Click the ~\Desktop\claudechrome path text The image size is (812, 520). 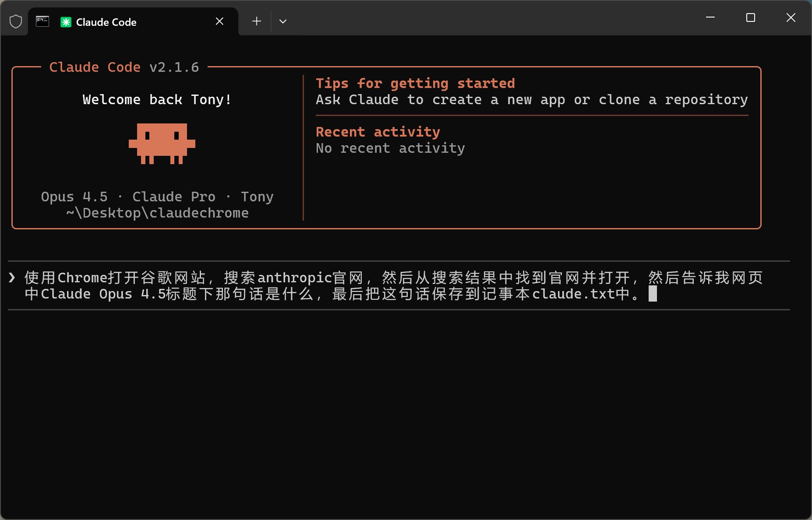click(157, 213)
